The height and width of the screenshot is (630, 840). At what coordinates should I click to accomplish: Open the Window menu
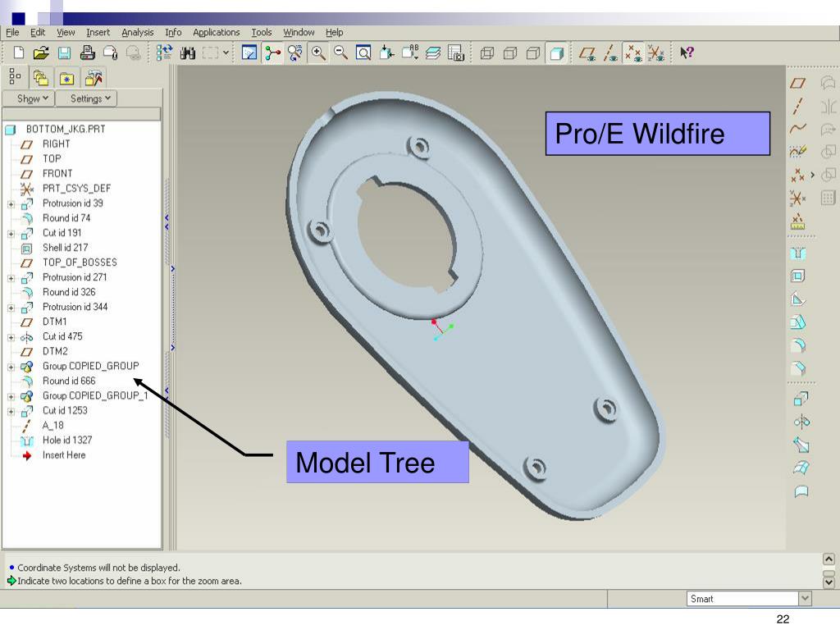coord(299,32)
